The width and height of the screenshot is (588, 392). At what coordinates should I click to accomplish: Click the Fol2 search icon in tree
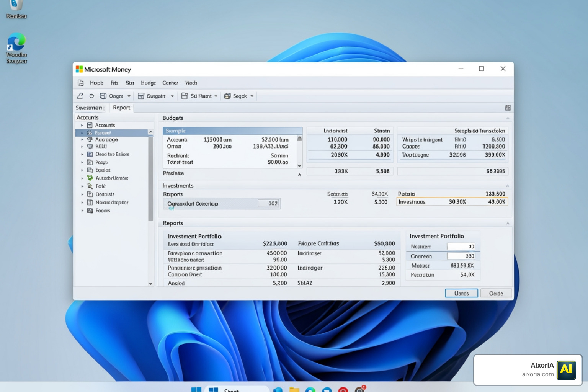(90, 186)
